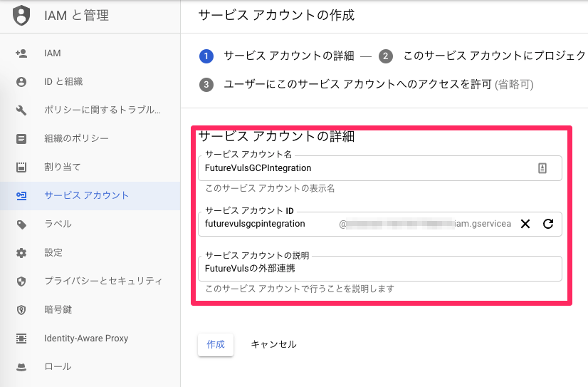Click the 作成 button

pyautogui.click(x=216, y=344)
